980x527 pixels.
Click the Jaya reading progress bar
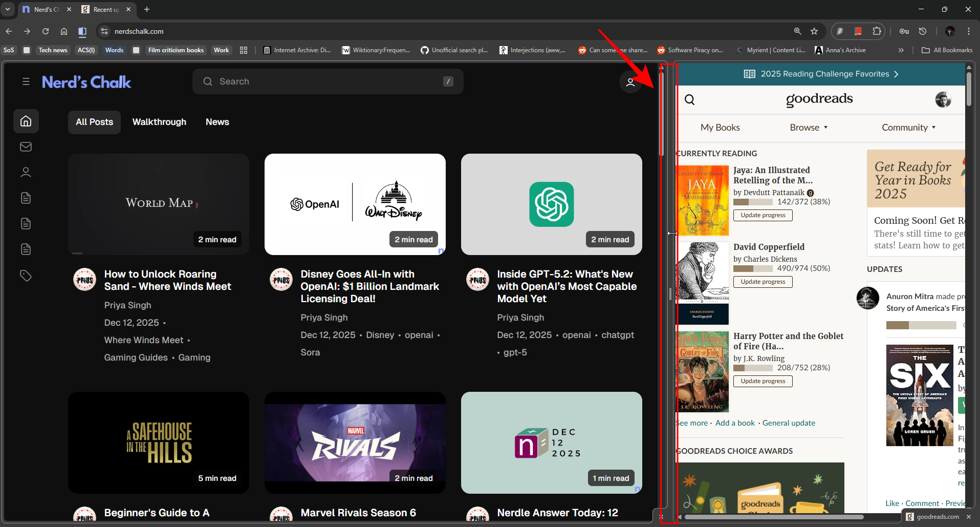pyautogui.click(x=753, y=202)
